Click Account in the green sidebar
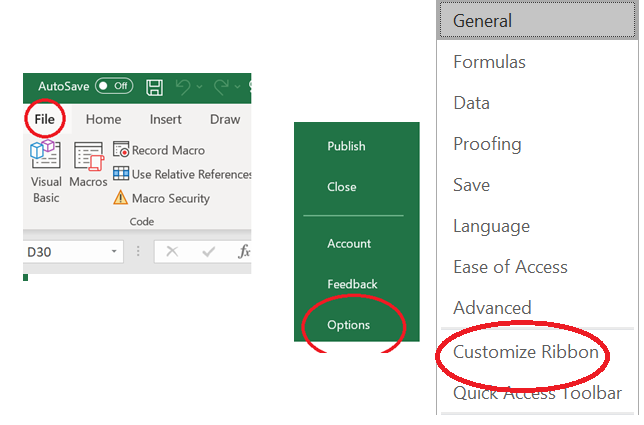 [348, 243]
